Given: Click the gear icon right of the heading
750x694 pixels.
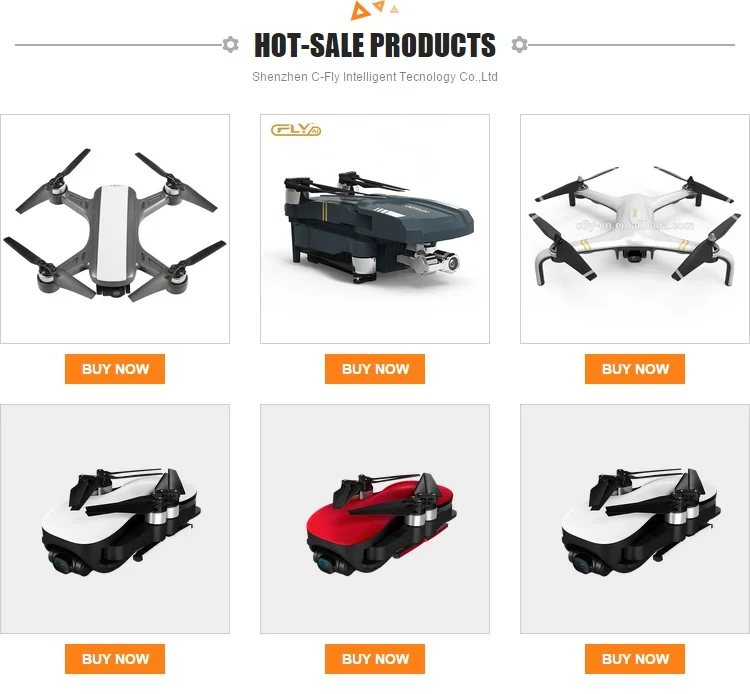Looking at the screenshot, I should tap(519, 44).
